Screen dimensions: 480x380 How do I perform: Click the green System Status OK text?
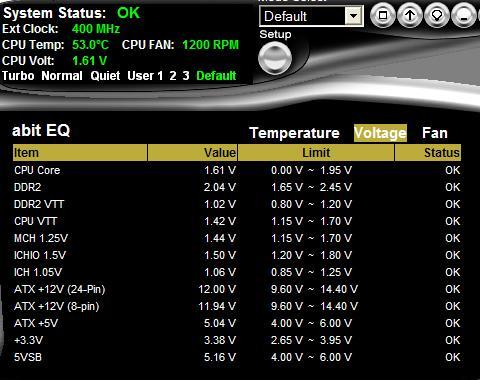tap(128, 13)
